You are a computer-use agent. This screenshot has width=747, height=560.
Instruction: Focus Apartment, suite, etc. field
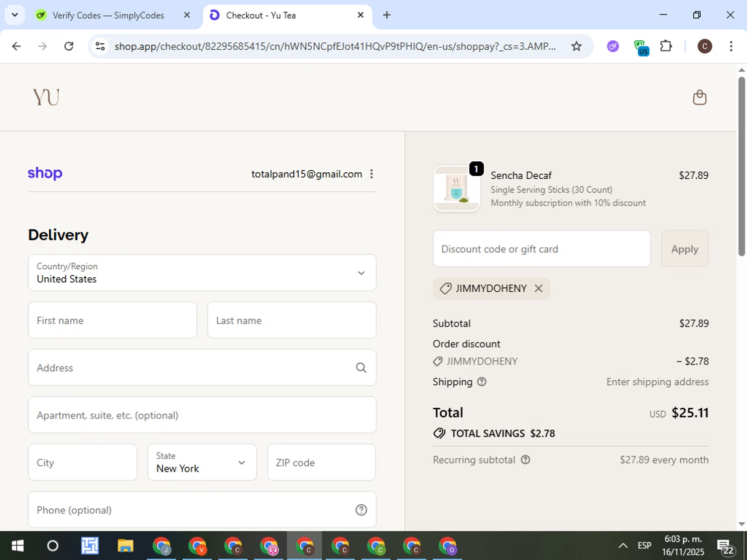click(202, 415)
